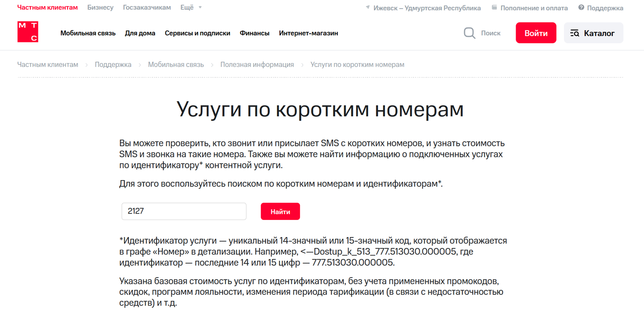This screenshot has height=316, width=644.
Task: Switch to the Бизнесу section
Action: 100,8
